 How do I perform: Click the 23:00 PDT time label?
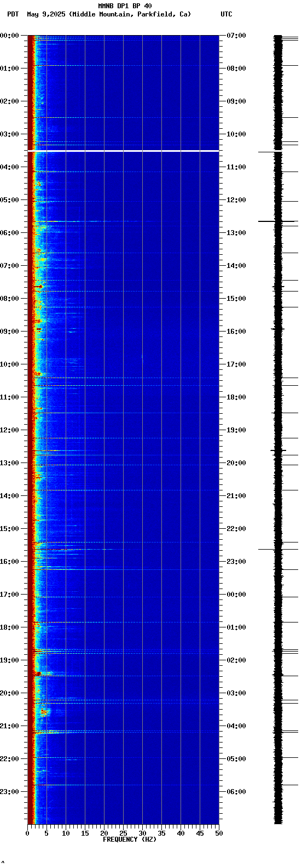pos(9,792)
